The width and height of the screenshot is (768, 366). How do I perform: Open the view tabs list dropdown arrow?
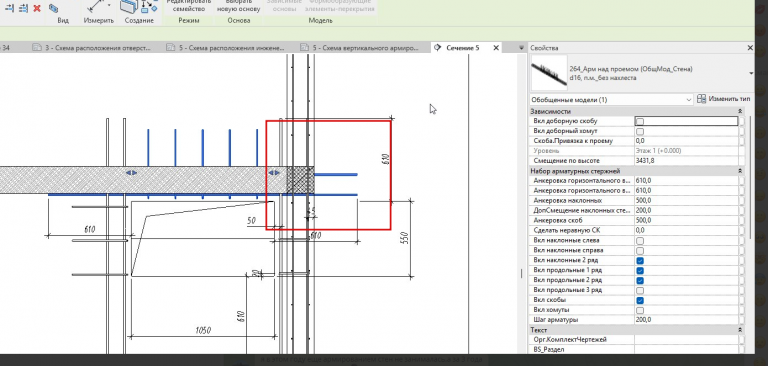(x=521, y=48)
